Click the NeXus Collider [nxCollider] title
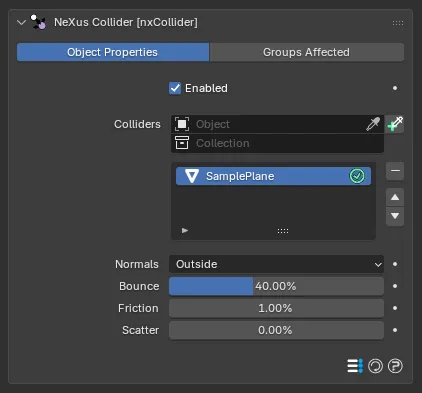422x393 pixels. tap(126, 22)
